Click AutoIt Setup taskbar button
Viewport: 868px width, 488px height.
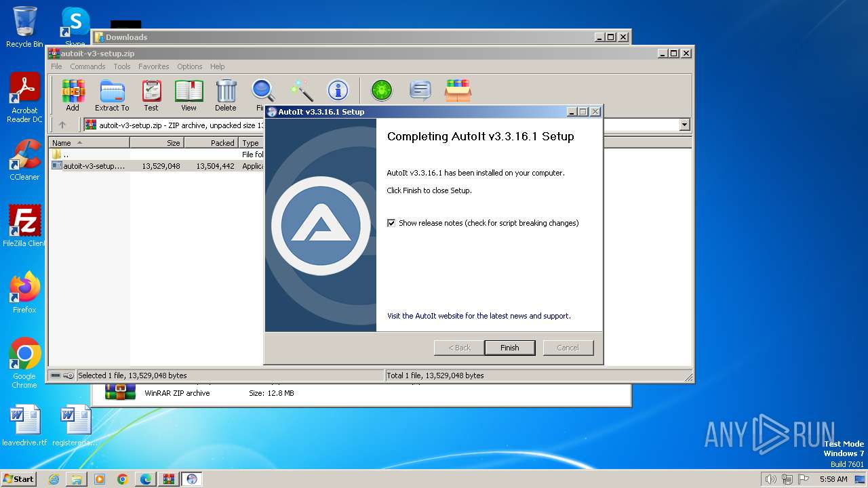click(x=192, y=479)
